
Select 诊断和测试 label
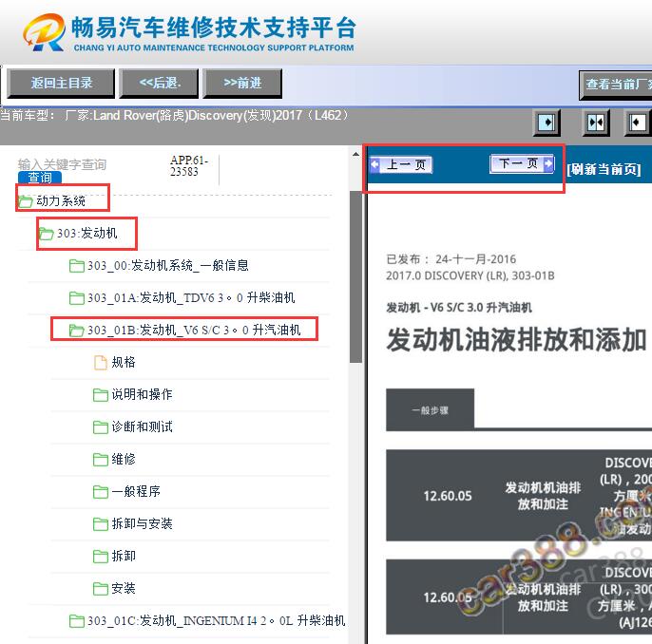coord(142,427)
